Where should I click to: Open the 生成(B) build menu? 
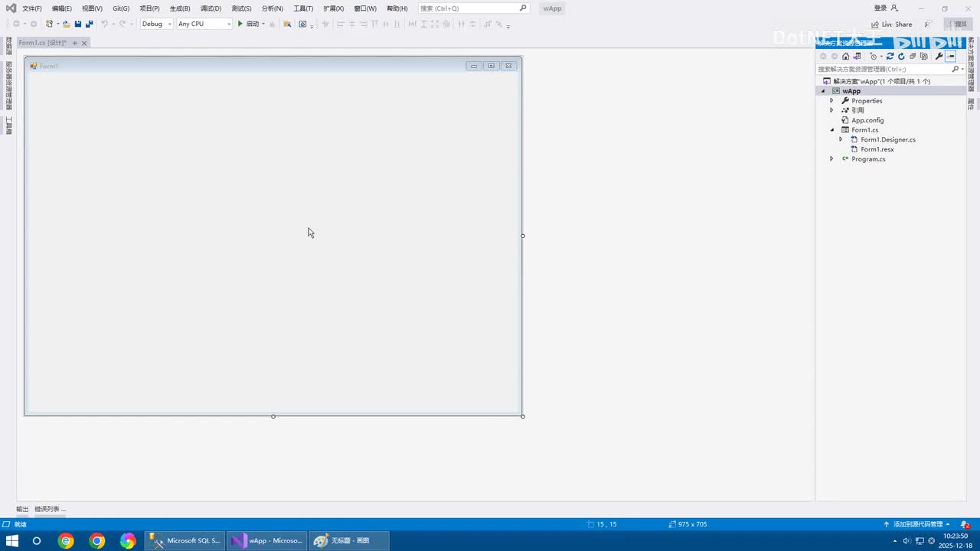tap(180, 8)
